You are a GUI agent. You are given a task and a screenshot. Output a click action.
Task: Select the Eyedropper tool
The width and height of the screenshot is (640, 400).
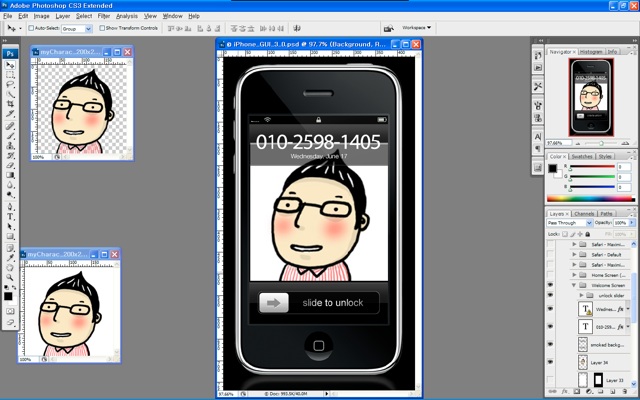tap(10, 258)
